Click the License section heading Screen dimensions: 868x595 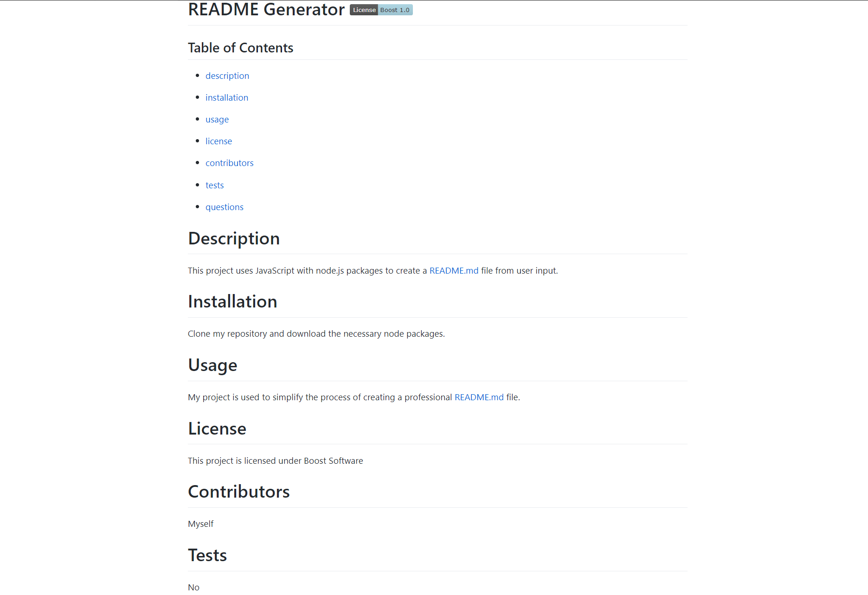click(217, 429)
